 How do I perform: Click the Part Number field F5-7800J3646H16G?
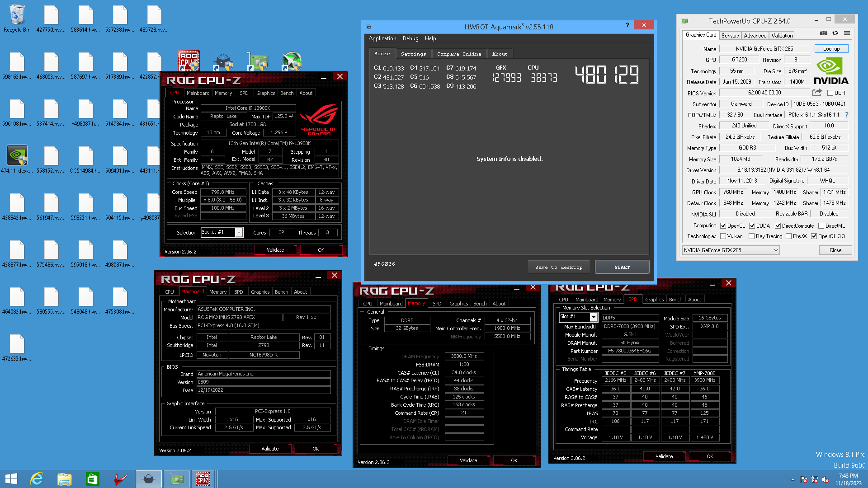pos(630,351)
